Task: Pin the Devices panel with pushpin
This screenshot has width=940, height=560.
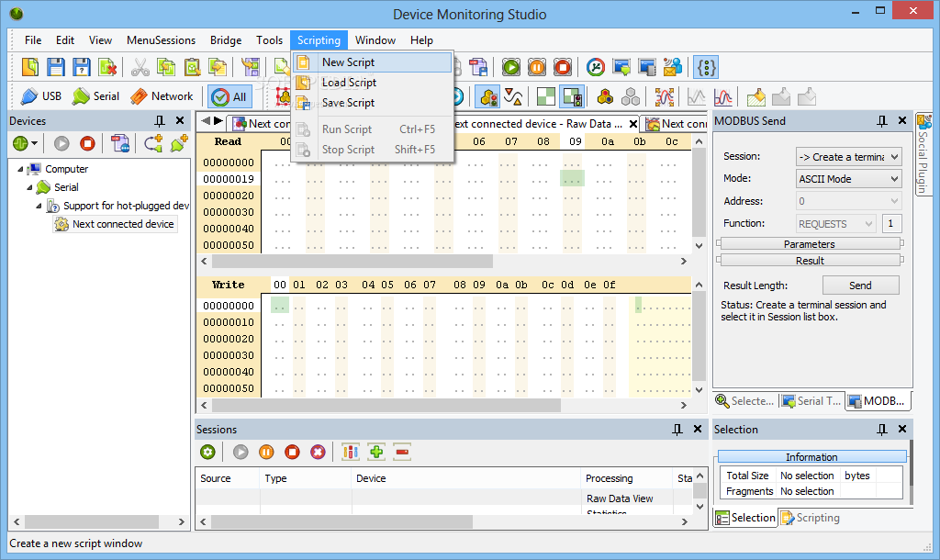Action: (x=160, y=120)
